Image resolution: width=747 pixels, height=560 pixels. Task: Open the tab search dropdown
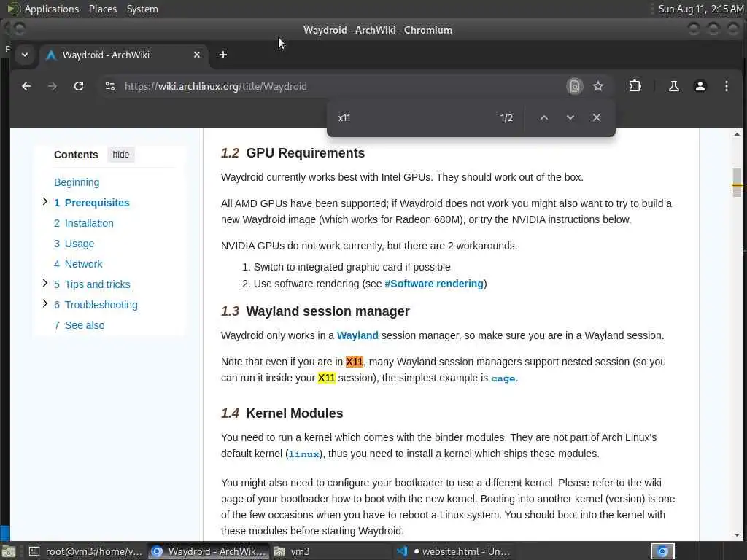pos(25,55)
